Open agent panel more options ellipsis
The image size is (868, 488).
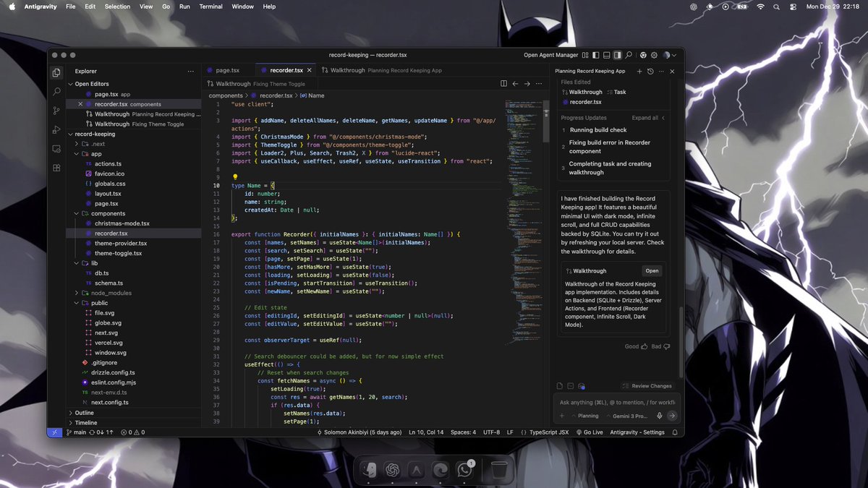pos(661,72)
